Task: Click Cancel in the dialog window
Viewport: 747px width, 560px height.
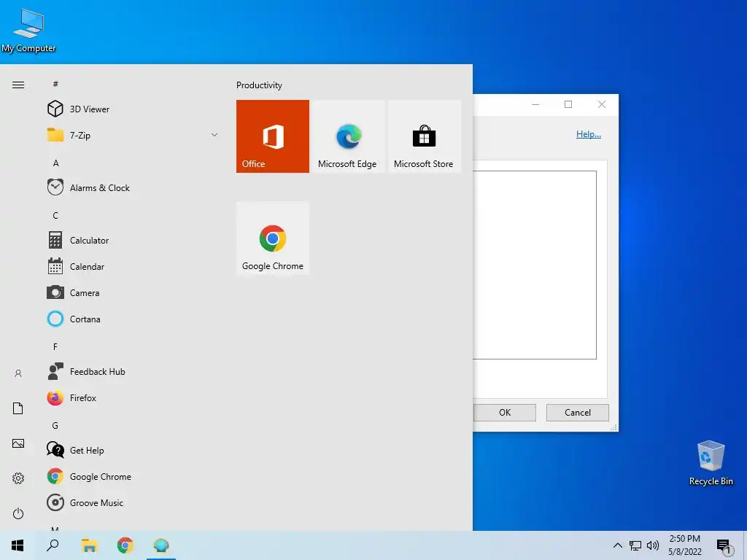Action: coord(578,413)
